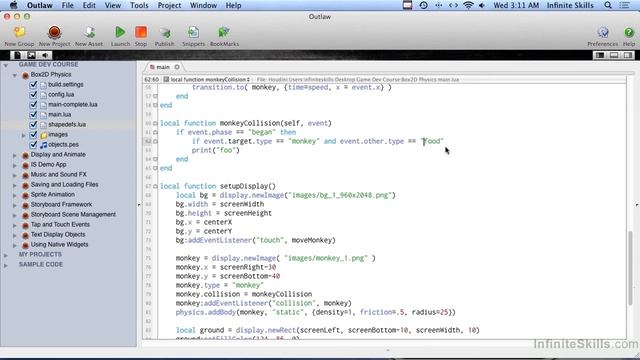Open the Apple menu
640x360 pixels.
(13, 5)
